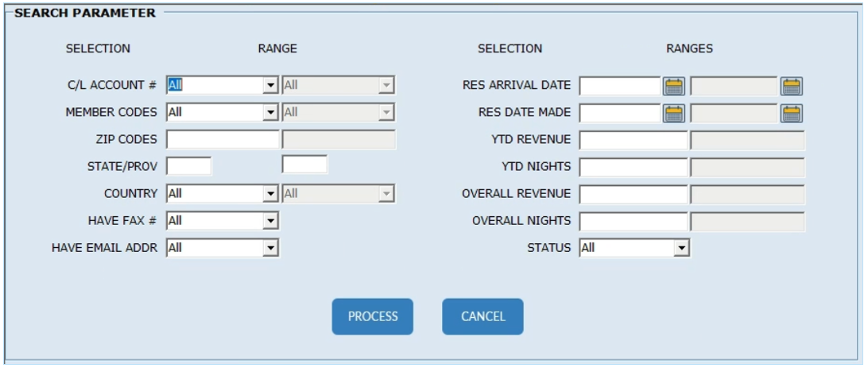The width and height of the screenshot is (868, 368).
Task: Expand the HAVE EMAIL ADDR dropdown
Action: tap(270, 248)
